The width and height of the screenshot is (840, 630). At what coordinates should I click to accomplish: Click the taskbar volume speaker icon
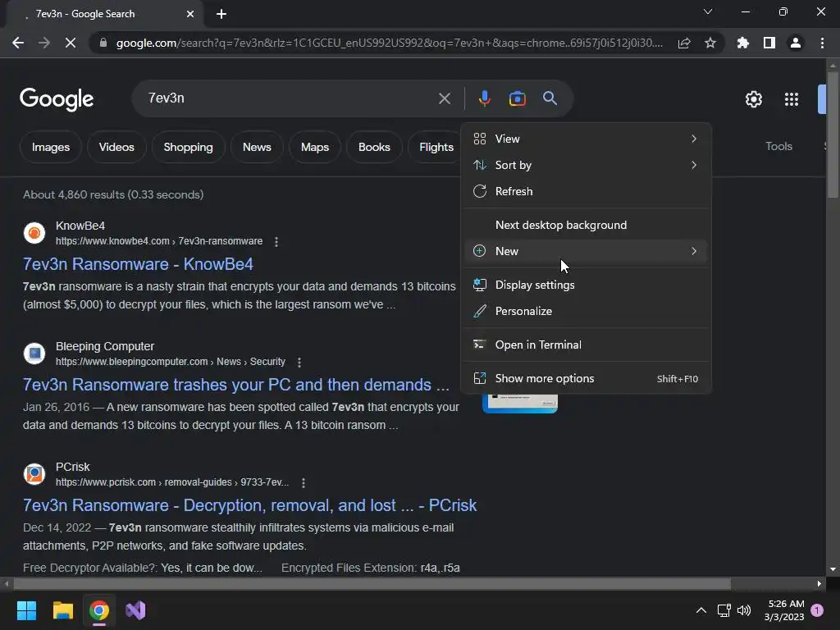[x=744, y=610]
